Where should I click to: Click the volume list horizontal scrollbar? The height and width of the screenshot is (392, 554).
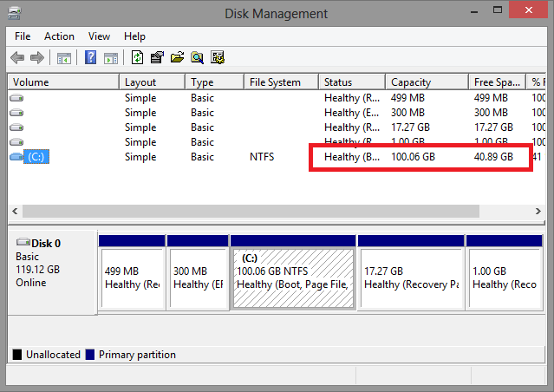(x=251, y=211)
